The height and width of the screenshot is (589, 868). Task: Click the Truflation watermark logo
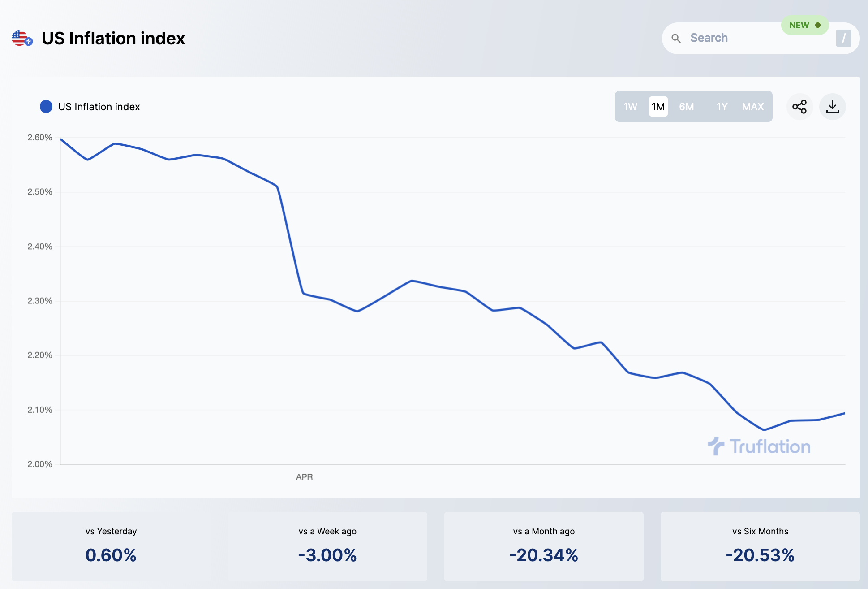[759, 446]
